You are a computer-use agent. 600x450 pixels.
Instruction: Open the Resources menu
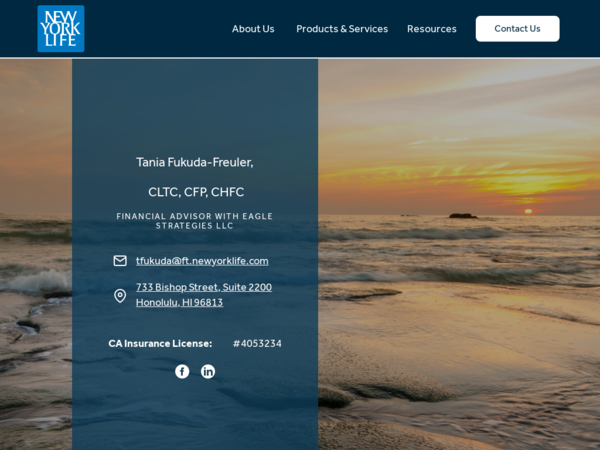[x=432, y=29]
